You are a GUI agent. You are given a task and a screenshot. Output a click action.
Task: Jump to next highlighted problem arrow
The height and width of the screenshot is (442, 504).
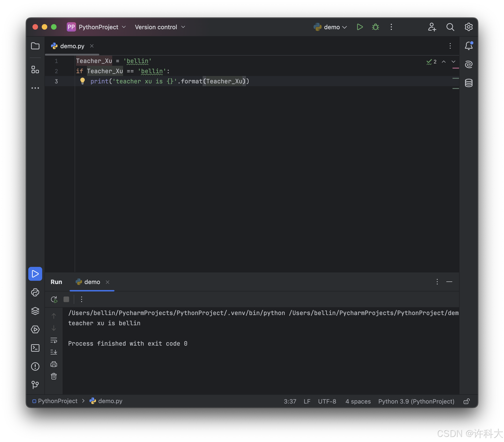pos(453,62)
